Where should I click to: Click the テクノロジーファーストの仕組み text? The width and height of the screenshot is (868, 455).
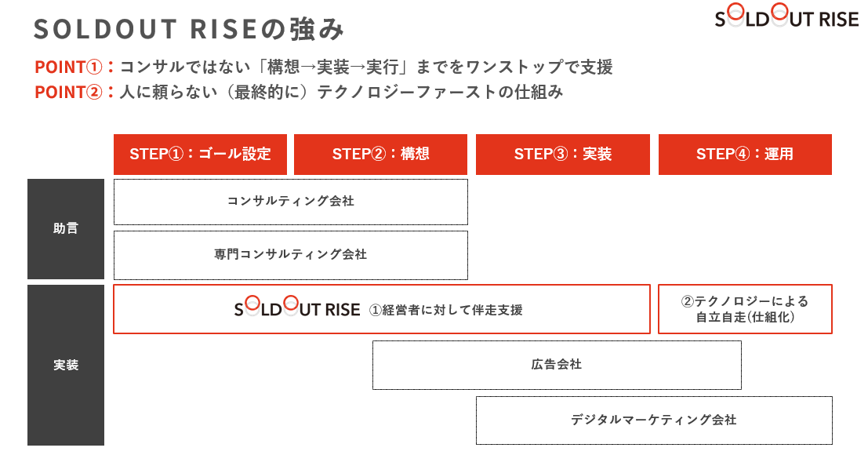click(440, 92)
